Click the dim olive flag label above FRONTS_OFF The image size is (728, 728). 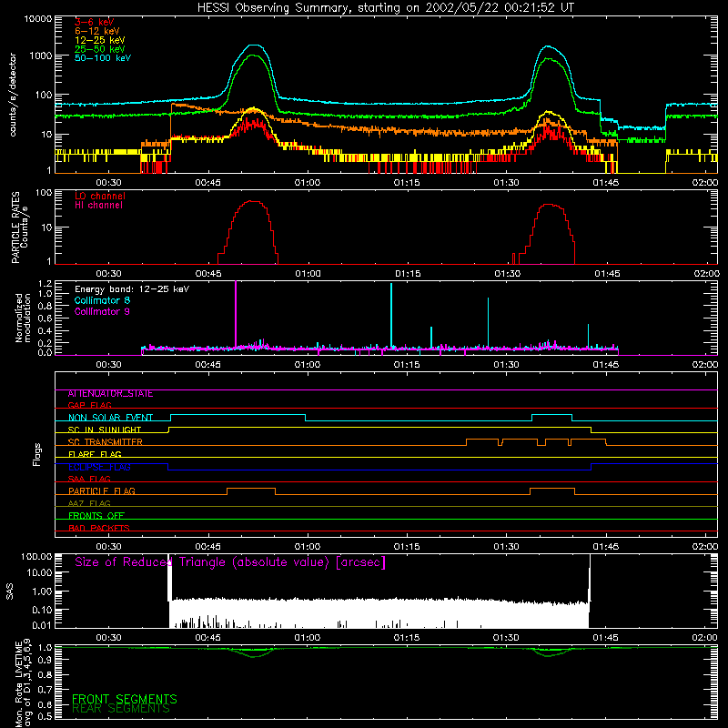(x=89, y=503)
